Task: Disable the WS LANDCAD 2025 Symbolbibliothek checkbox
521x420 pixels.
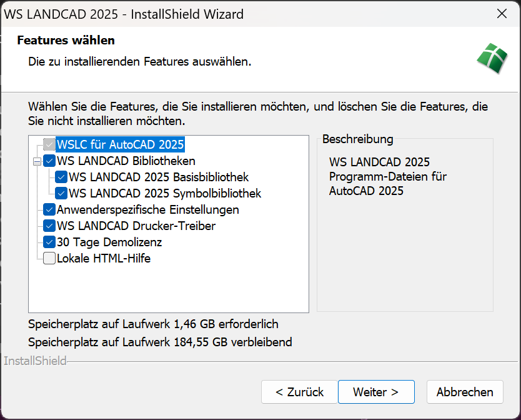Action: (x=61, y=193)
